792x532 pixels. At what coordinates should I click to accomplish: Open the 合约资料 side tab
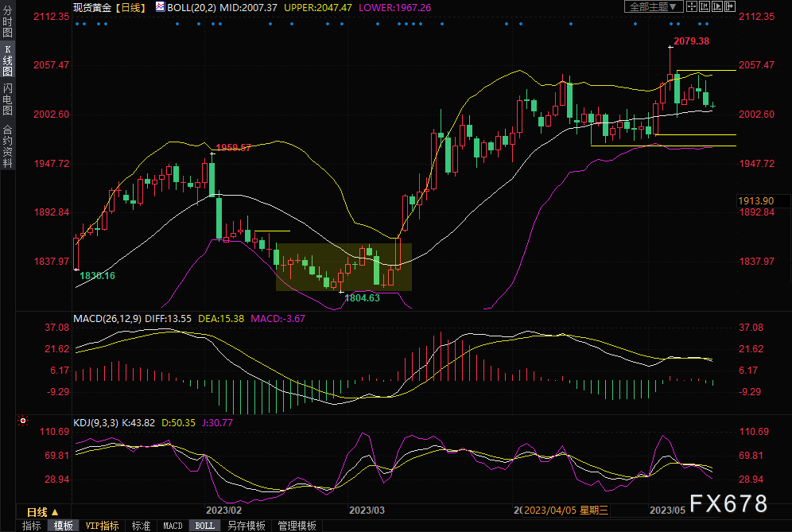[x=7, y=146]
